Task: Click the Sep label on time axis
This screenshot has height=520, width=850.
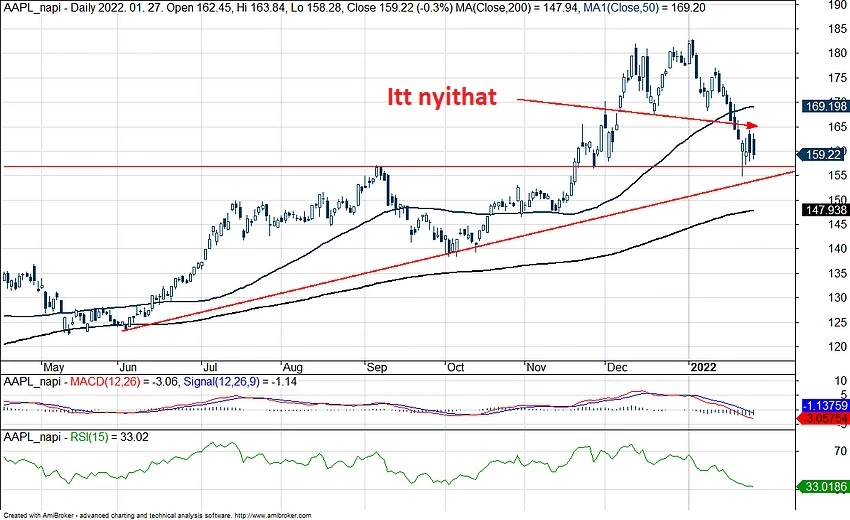Action: pyautogui.click(x=377, y=367)
